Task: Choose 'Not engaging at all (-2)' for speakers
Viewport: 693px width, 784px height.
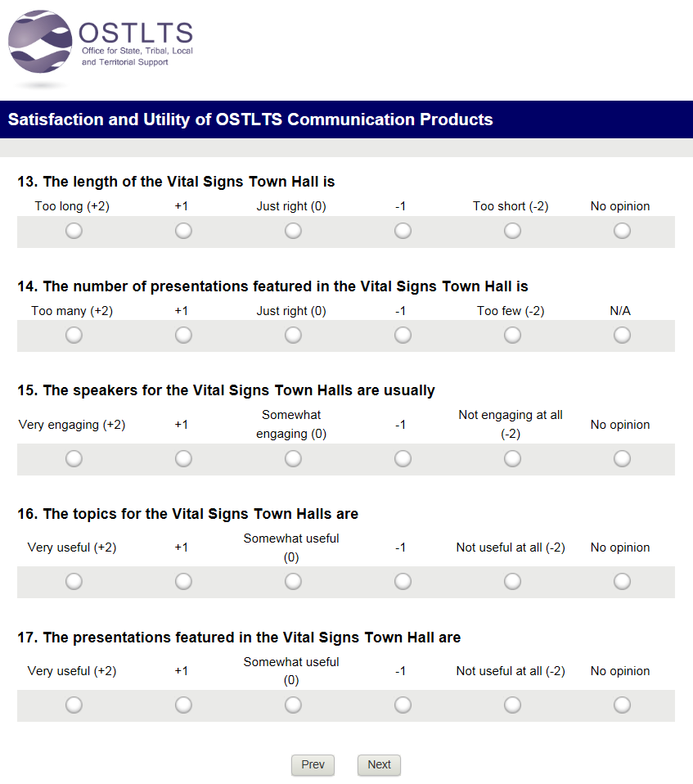Action: click(x=512, y=458)
